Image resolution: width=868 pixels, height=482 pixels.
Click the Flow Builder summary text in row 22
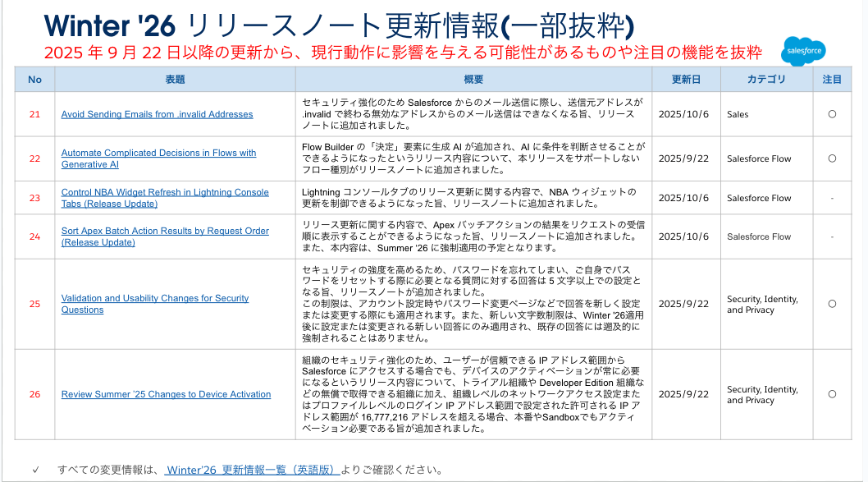tap(473, 158)
